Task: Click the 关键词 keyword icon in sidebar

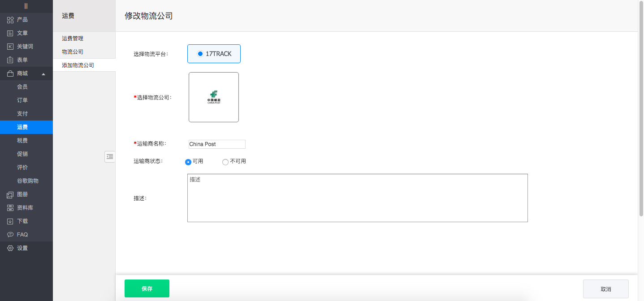Action: point(10,47)
